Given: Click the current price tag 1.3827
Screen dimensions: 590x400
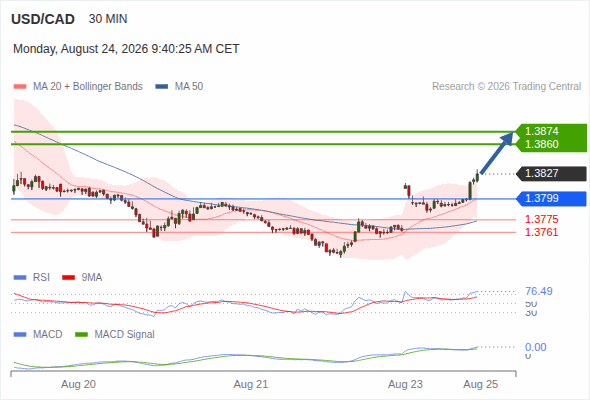Looking at the screenshot, I should click(552, 173).
